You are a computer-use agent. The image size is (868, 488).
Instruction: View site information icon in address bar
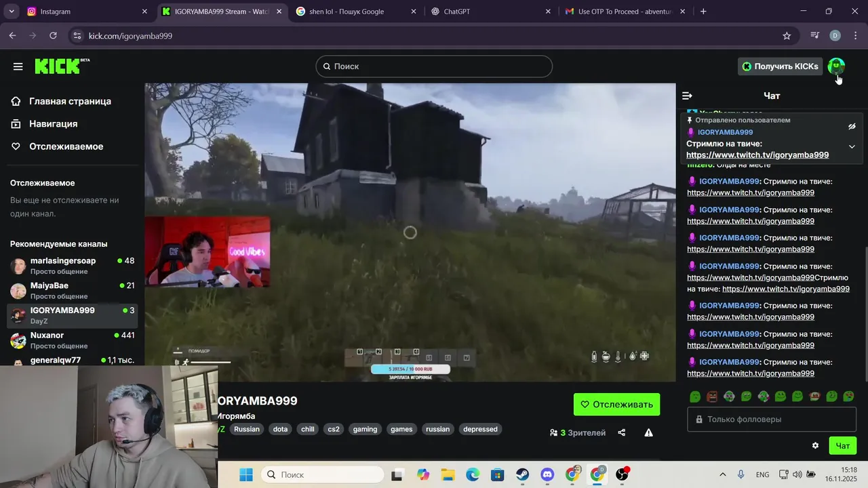pos(77,36)
